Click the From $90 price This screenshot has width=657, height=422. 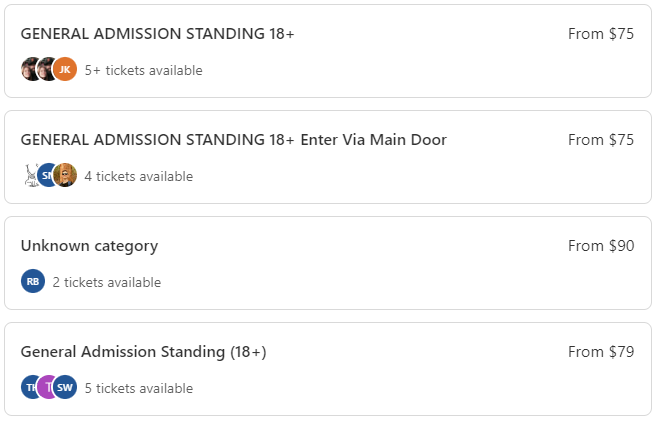[600, 246]
